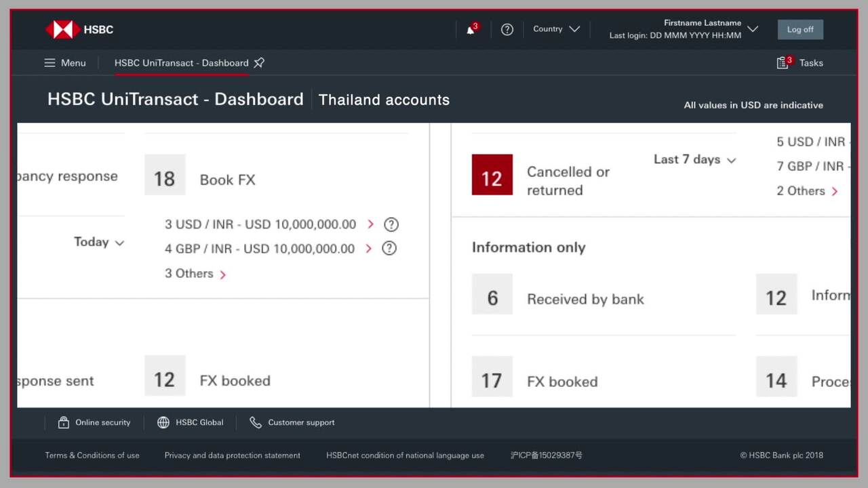Select the HSBC UniTransact - Dashboard tab
Viewport: 868px width, 488px height.
point(181,62)
